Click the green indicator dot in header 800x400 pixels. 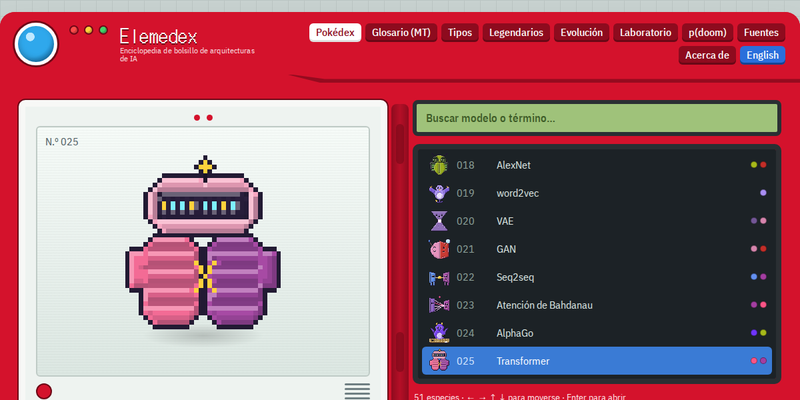(103, 30)
